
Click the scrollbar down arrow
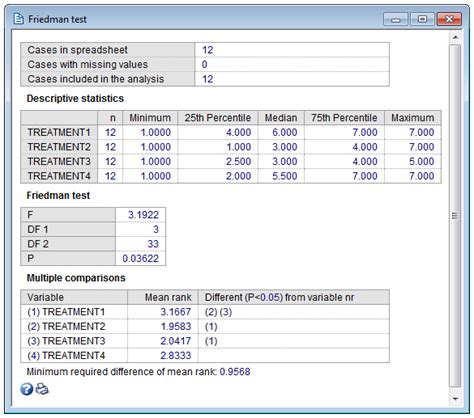[x=455, y=399]
